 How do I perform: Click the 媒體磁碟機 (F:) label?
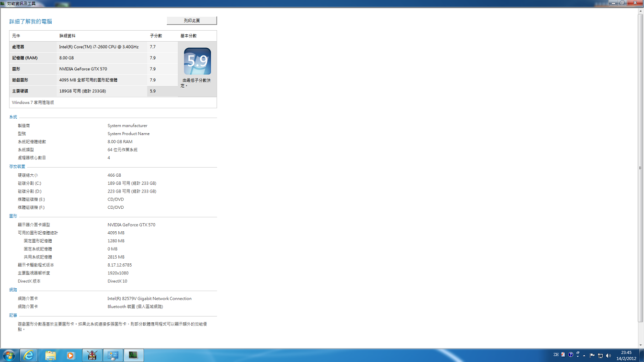pyautogui.click(x=31, y=207)
